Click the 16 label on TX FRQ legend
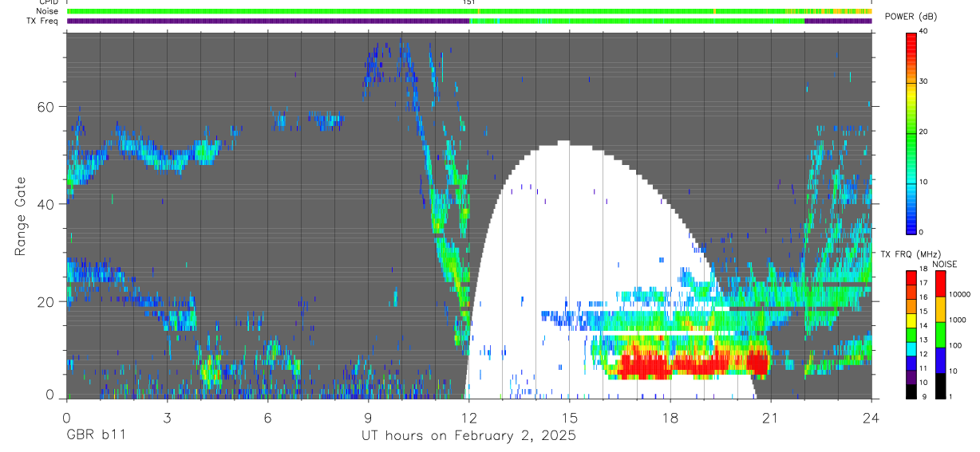Screen dimensions: 980x452 pos(923,297)
